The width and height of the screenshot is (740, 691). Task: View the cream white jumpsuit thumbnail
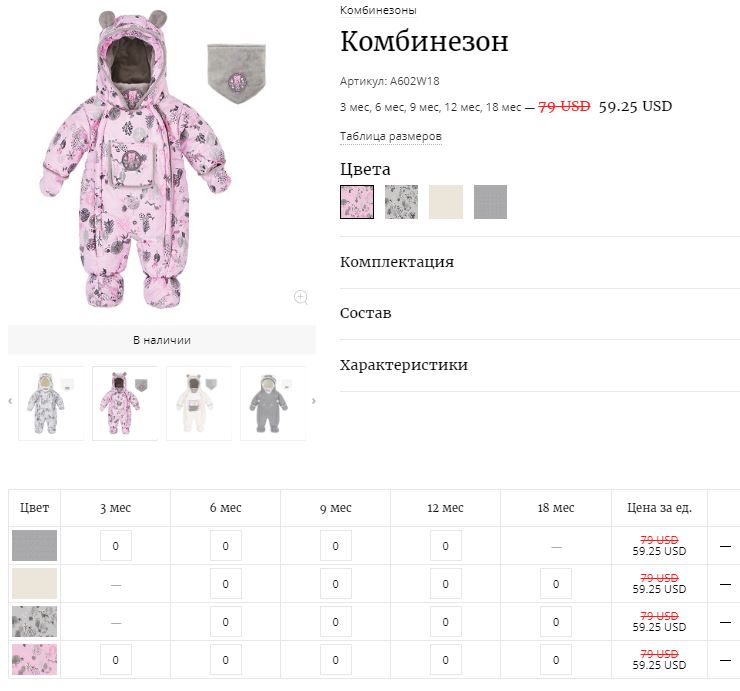(x=198, y=403)
